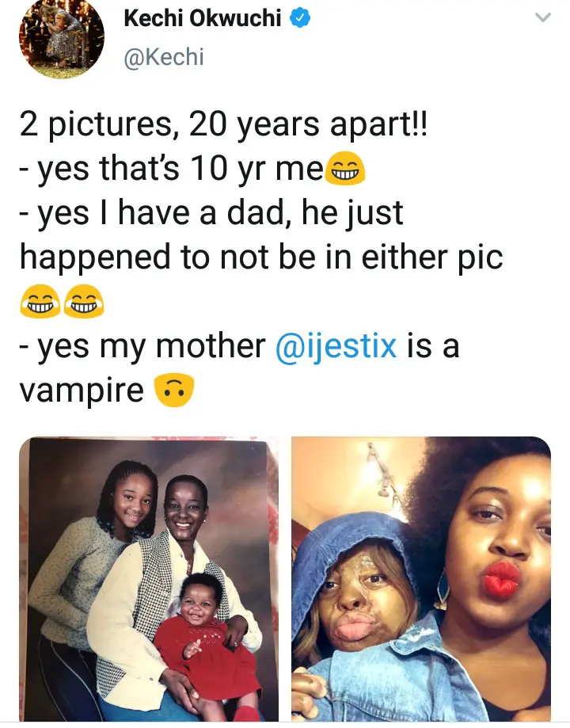Click the word "vampire" in the tweet
The width and height of the screenshot is (570, 728).
click(82, 390)
